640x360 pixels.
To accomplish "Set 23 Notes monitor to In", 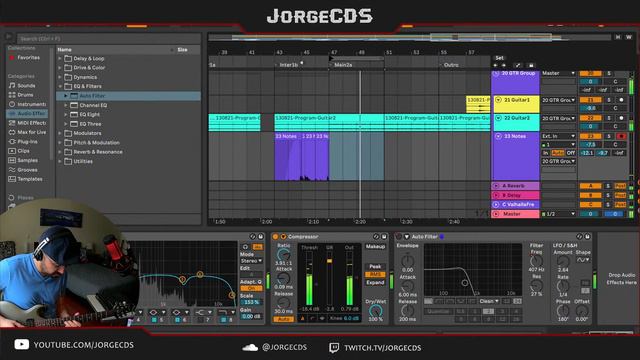I will 545,153.
